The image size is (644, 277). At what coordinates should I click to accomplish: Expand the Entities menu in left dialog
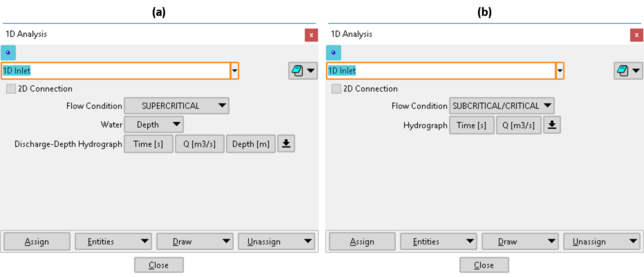pyautogui.click(x=113, y=242)
